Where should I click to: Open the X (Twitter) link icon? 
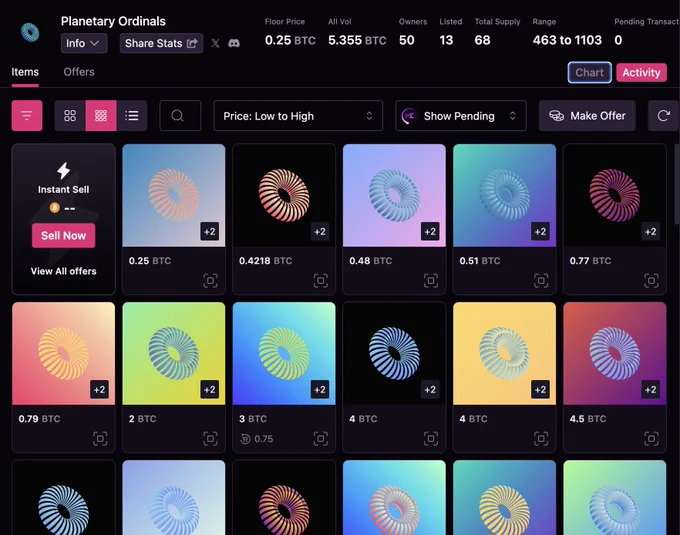215,43
